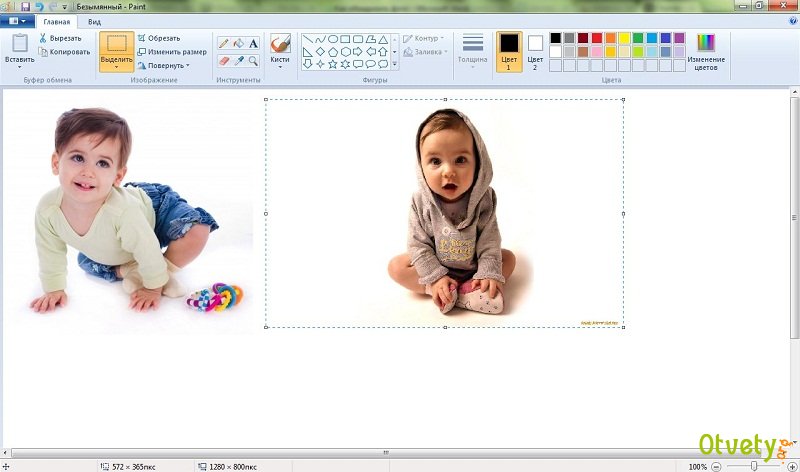The image size is (800, 472).
Task: Select the Text tool
Action: click(x=253, y=43)
